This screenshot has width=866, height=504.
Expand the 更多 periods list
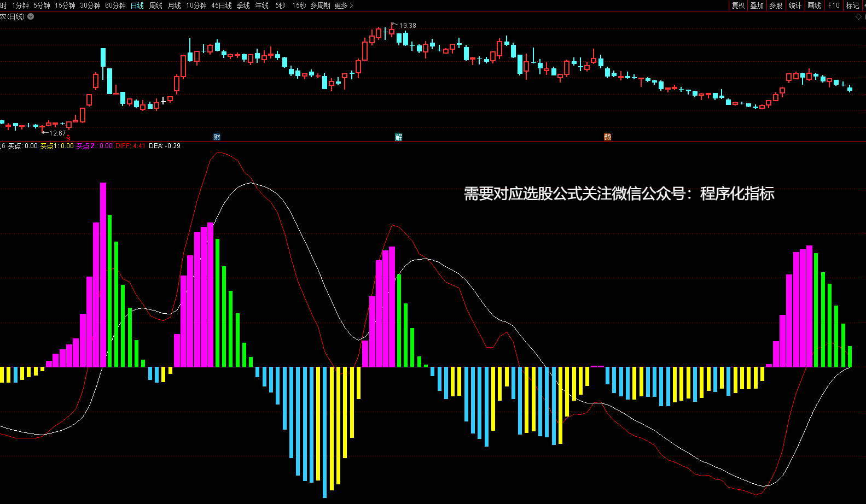point(344,5)
